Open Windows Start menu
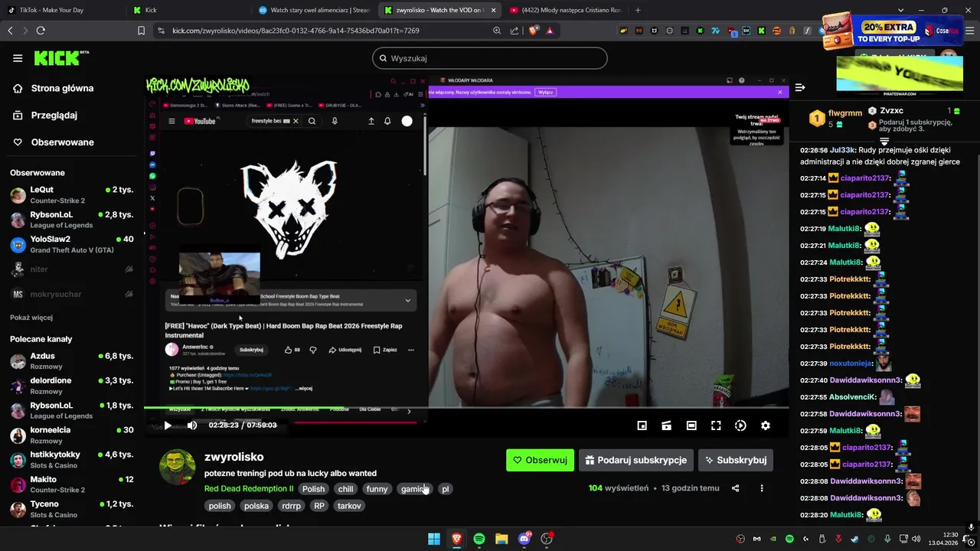Viewport: 980px width, 551px height. (x=434, y=539)
